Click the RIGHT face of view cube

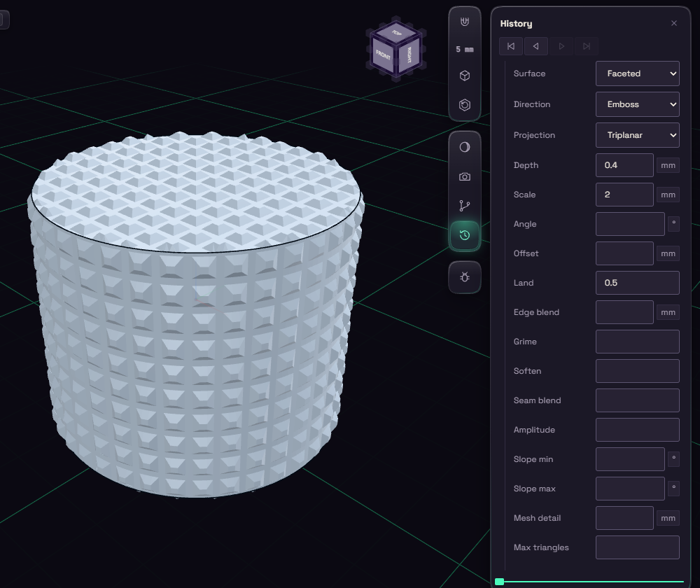(408, 55)
